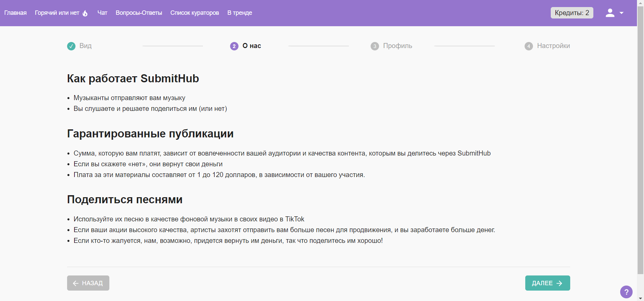This screenshot has height=301, width=644.
Task: Navigate to В тренде
Action: pos(240,13)
